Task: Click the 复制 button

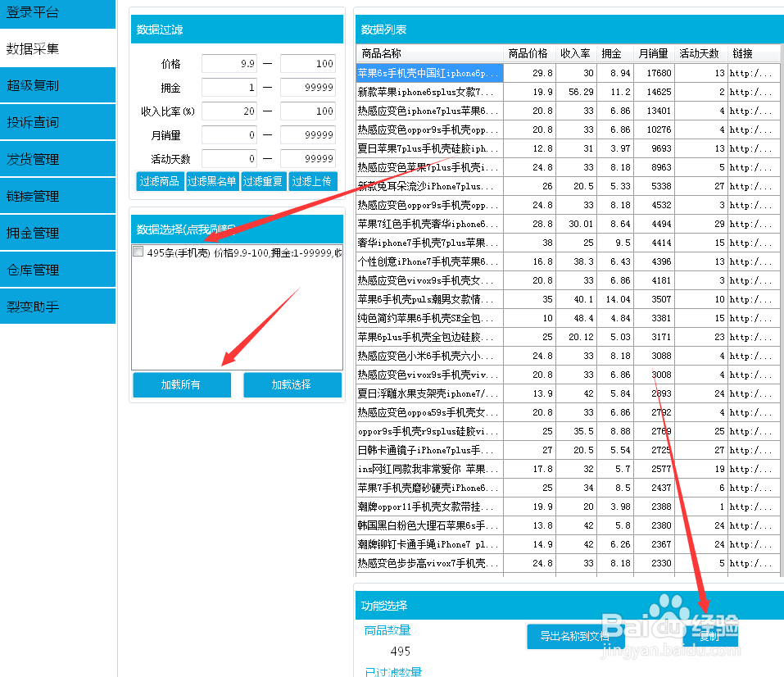Action: [710, 637]
